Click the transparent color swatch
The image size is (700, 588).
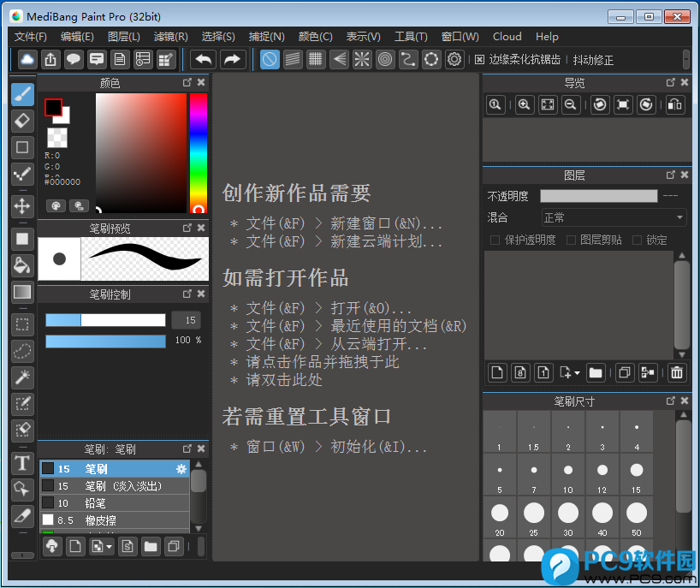click(x=57, y=138)
